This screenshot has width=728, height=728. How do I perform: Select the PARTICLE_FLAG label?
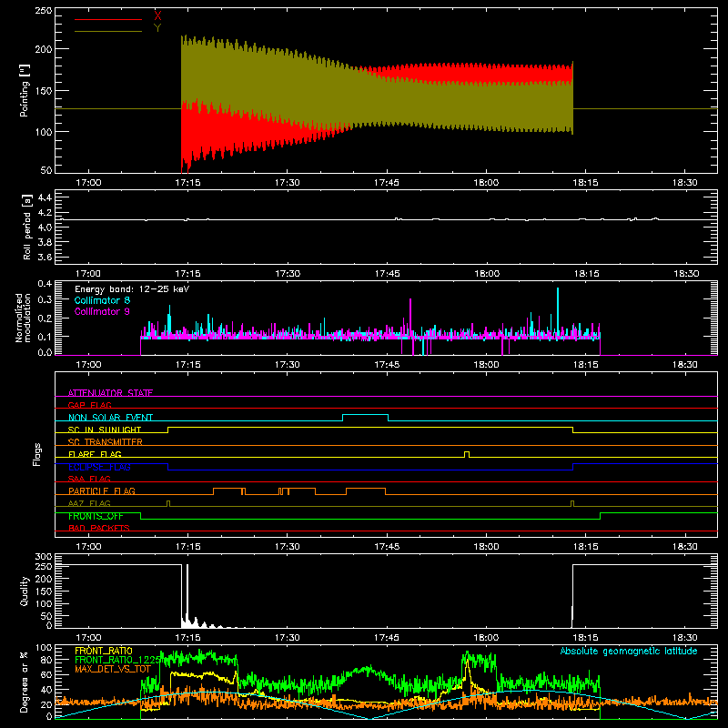102,490
